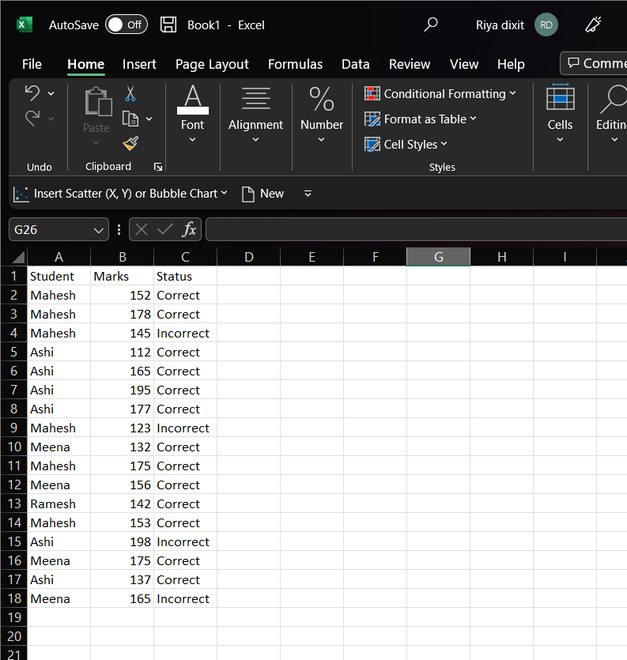Viewport: 627px width, 660px height.
Task: Switch to the Formulas tab
Action: click(295, 64)
